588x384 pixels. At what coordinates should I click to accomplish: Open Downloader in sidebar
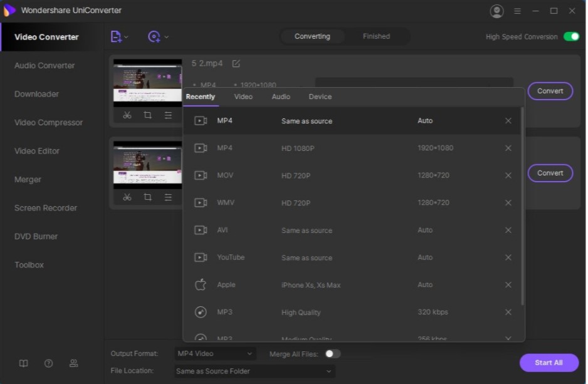coord(36,94)
